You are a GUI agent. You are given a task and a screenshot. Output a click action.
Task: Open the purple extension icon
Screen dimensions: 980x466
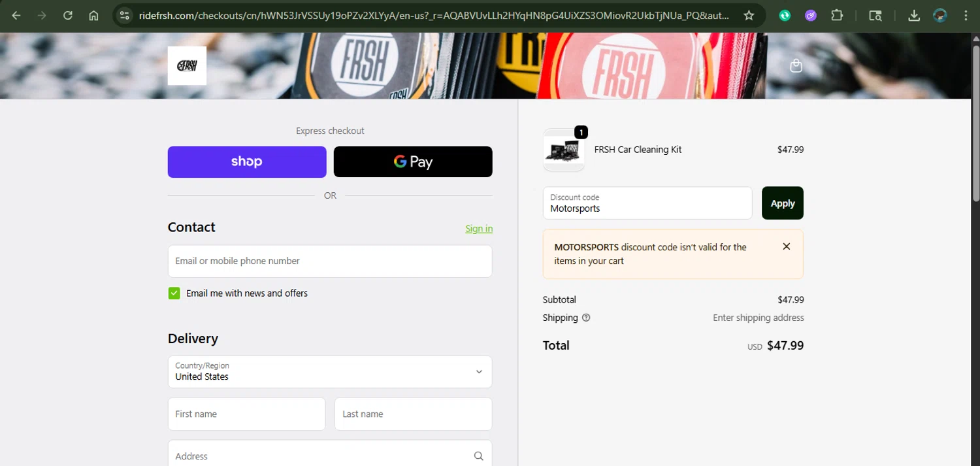[x=811, y=16]
